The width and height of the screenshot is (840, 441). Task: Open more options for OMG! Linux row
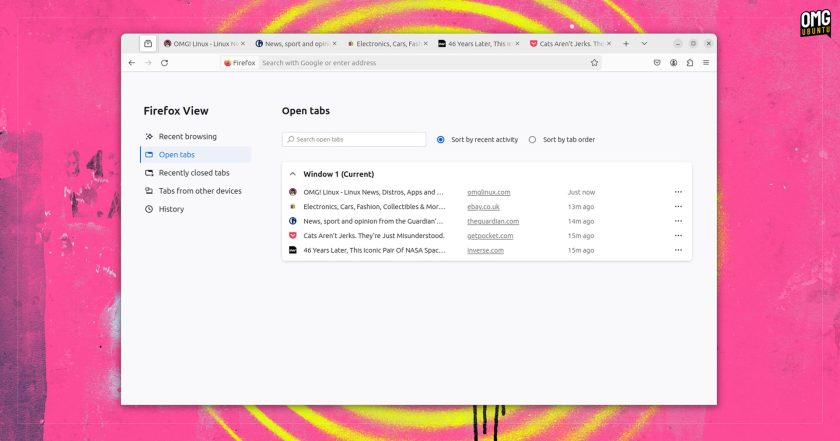coord(678,192)
